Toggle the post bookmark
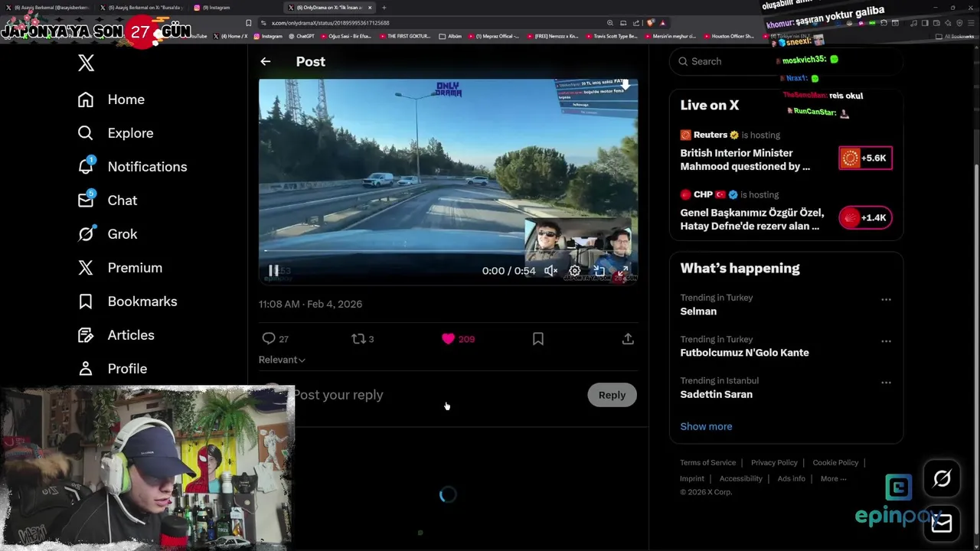 pos(538,338)
